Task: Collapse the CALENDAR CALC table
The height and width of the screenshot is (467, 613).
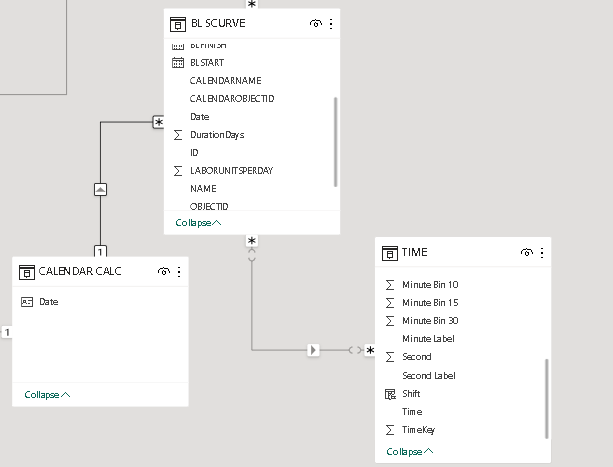Action: [47, 395]
